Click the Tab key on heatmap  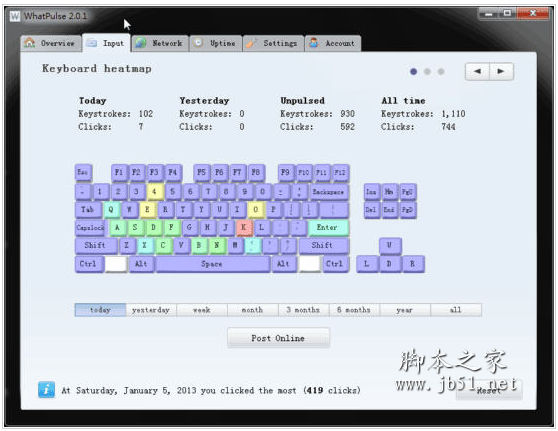coord(88,210)
